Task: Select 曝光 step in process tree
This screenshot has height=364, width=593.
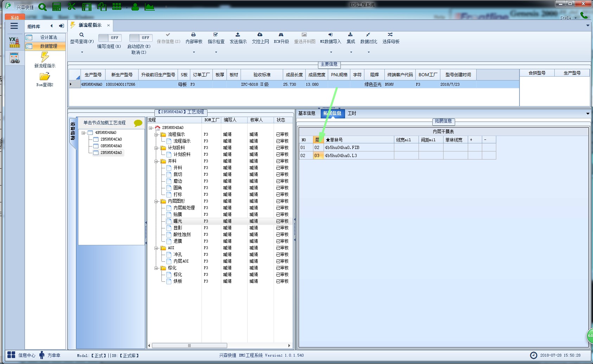Action: pyautogui.click(x=178, y=221)
